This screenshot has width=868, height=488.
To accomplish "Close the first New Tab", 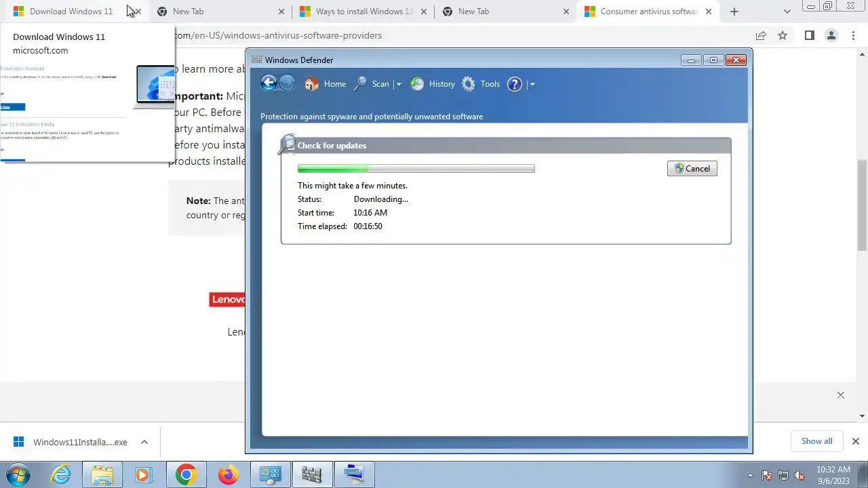I will click(281, 12).
